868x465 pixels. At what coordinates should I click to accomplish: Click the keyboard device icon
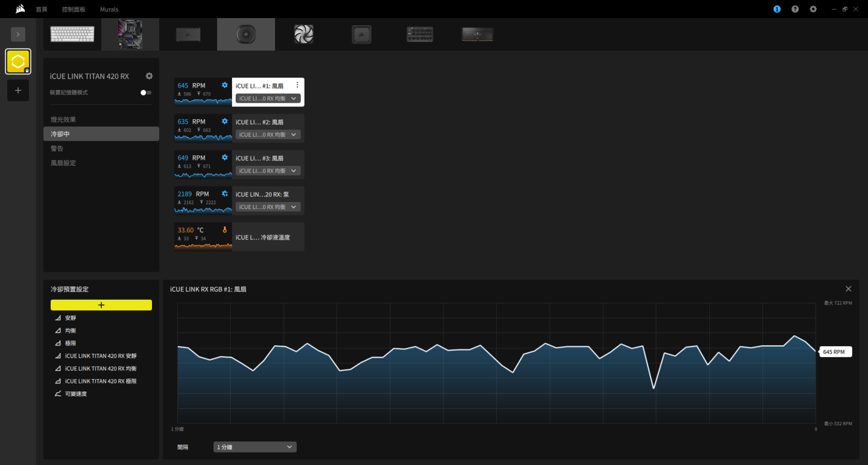pyautogui.click(x=72, y=35)
